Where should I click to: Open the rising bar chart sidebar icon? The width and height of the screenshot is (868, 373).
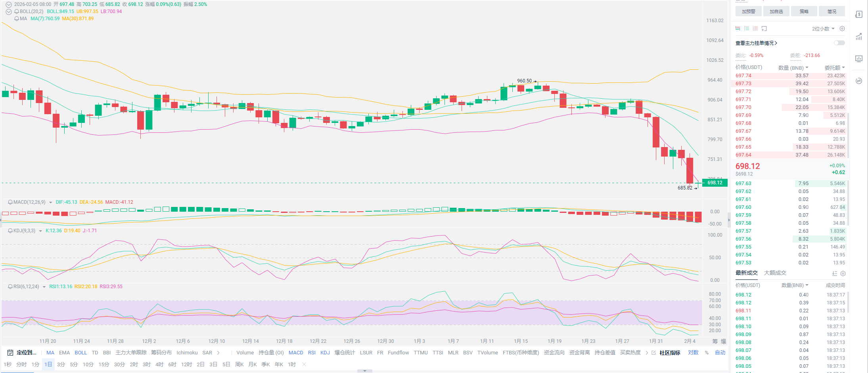point(859,37)
